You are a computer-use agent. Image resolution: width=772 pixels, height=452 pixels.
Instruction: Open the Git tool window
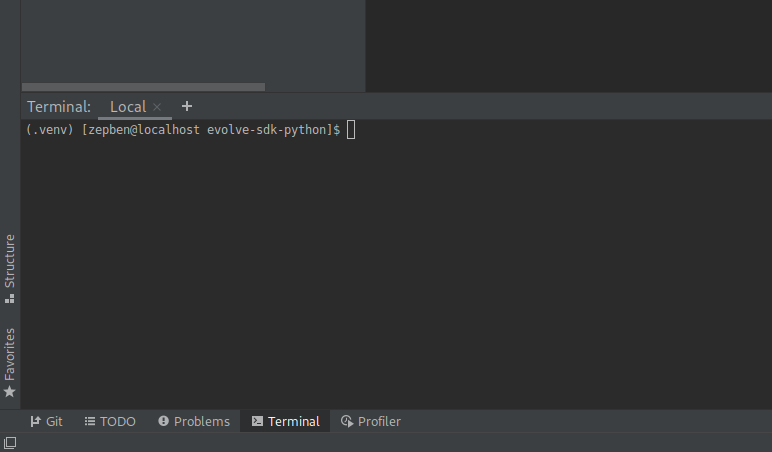pos(54,422)
